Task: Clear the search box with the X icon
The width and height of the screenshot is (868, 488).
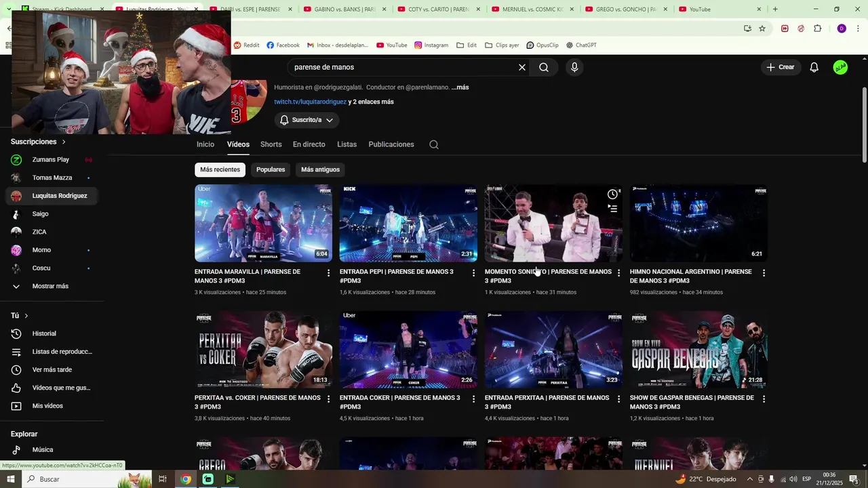Action: pos(522,67)
